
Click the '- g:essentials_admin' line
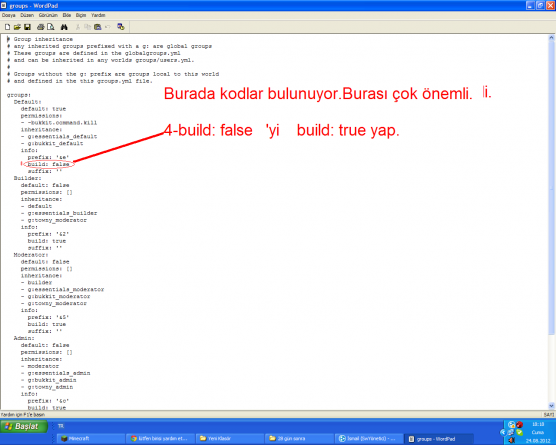55,373
